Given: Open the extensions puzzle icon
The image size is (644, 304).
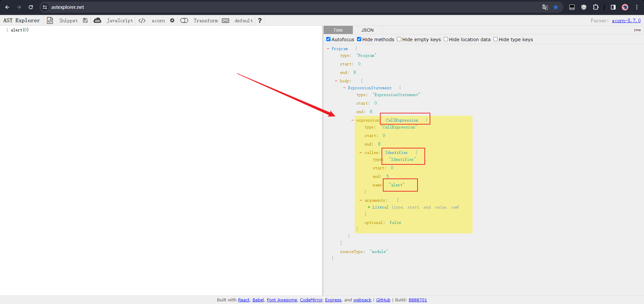Looking at the screenshot, I should point(596,7).
